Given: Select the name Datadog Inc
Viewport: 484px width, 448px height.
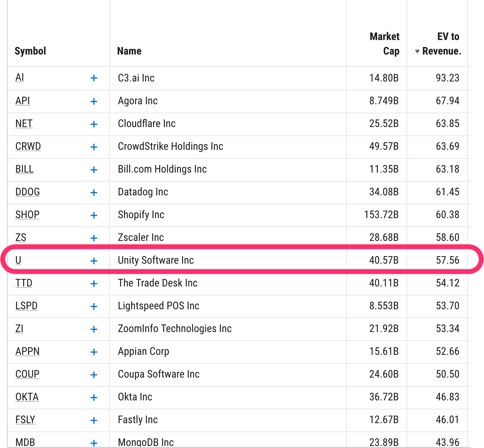Looking at the screenshot, I should pos(143,192).
